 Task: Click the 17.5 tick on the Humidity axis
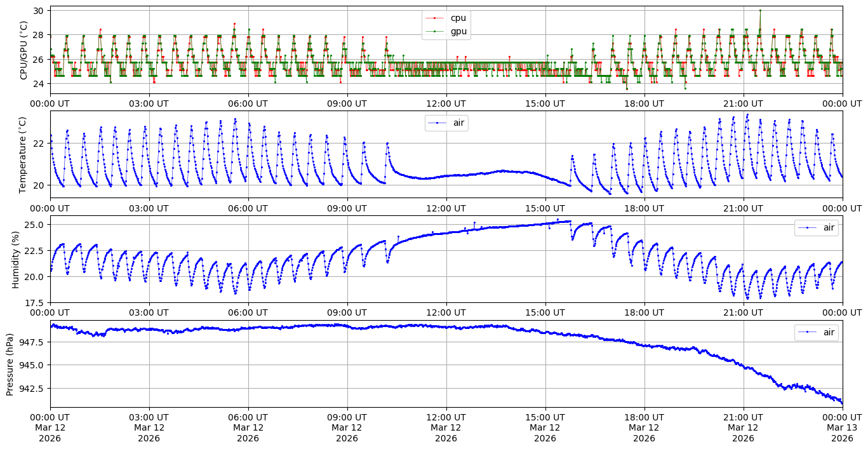coord(34,302)
